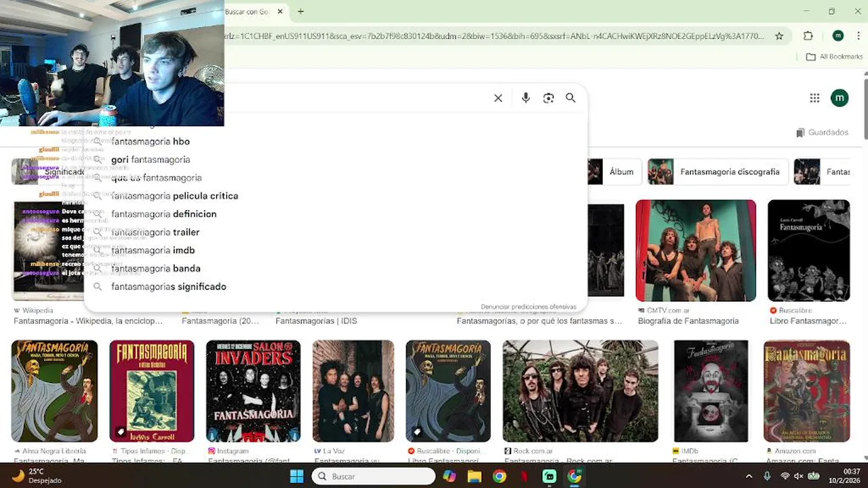Open the IMDb poster thumbnail
Viewport: 868px width, 488px height.
click(711, 391)
